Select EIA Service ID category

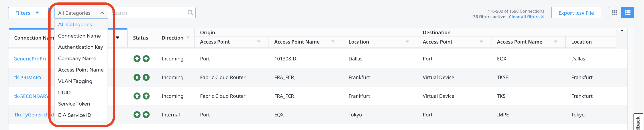[75, 115]
